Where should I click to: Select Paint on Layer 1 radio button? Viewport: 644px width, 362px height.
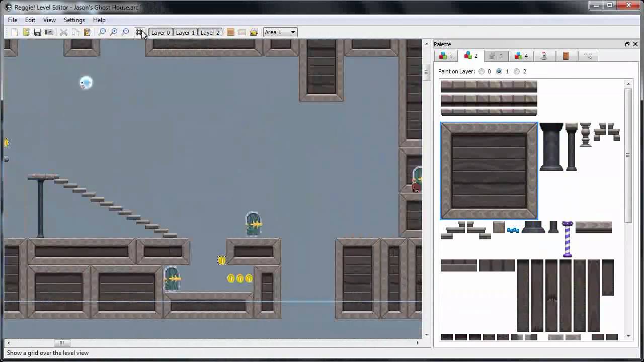(499, 71)
